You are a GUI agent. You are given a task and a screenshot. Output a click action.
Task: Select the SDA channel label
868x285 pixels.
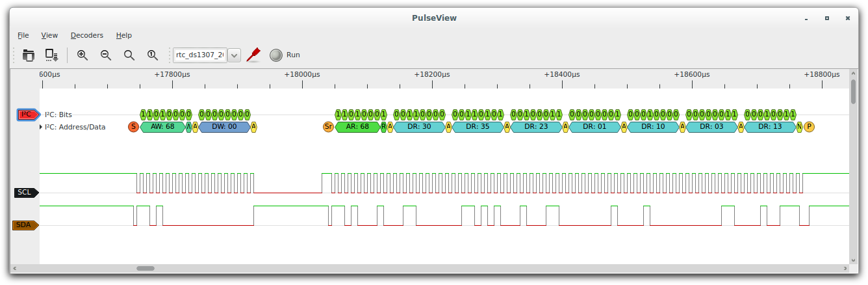25,225
